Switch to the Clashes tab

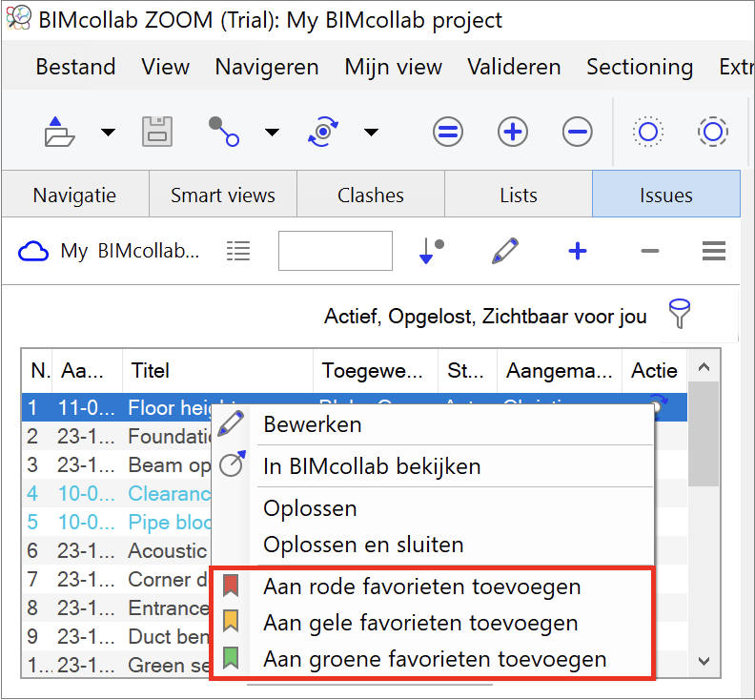tap(371, 196)
